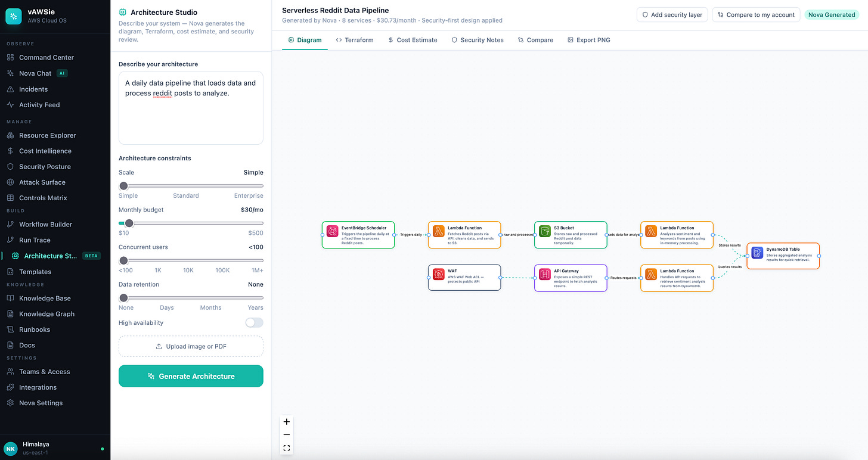Click the Routes requests edge label
Image resolution: width=868 pixels, height=460 pixels.
point(624,278)
